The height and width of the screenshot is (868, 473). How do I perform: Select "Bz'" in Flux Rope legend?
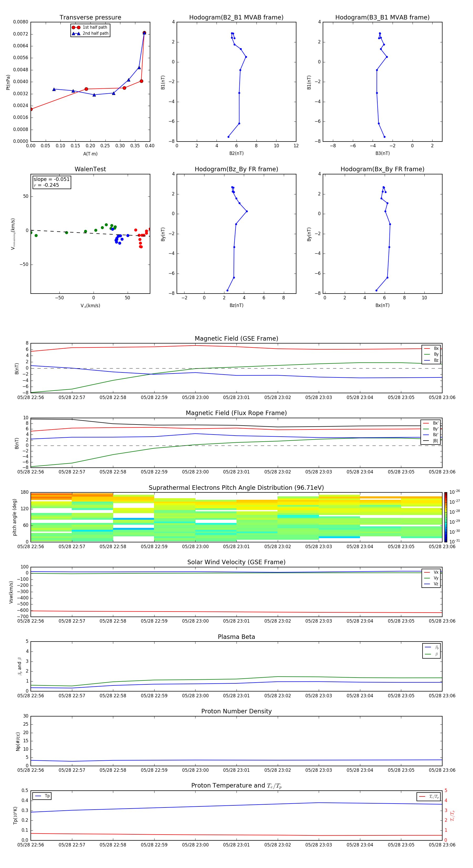tap(431, 435)
